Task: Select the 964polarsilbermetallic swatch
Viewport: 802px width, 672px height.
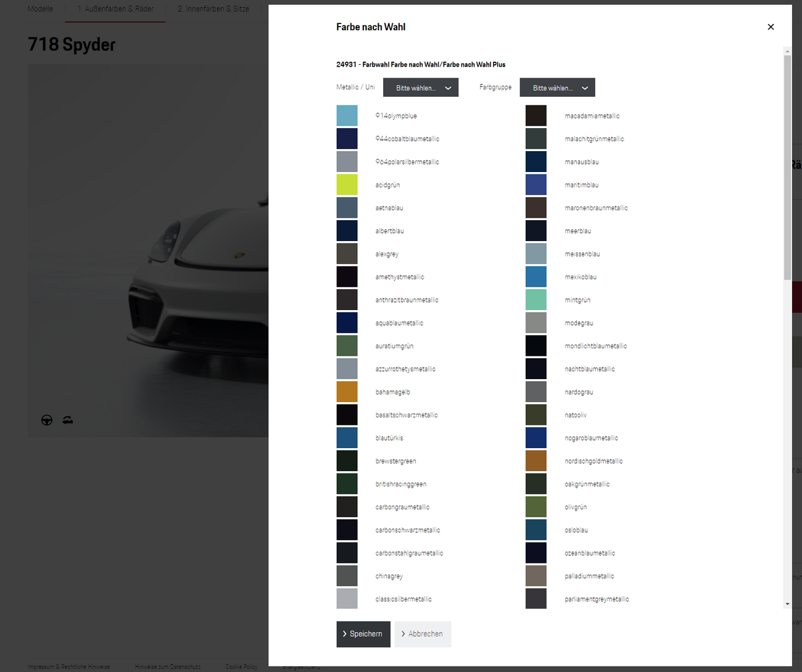Action: pos(347,162)
